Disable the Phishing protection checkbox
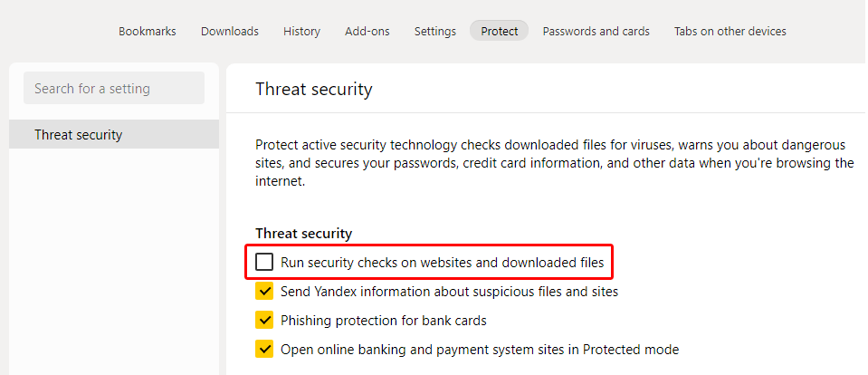The height and width of the screenshot is (375, 868). pos(264,321)
